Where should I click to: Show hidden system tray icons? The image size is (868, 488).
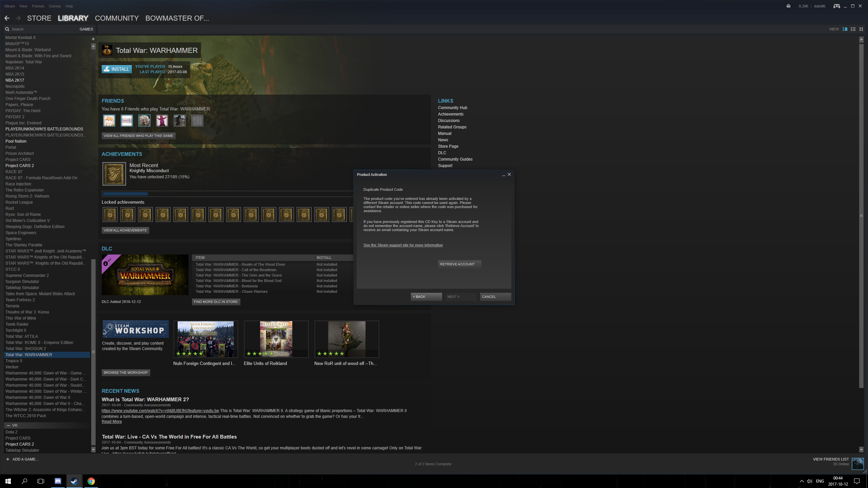click(x=802, y=481)
